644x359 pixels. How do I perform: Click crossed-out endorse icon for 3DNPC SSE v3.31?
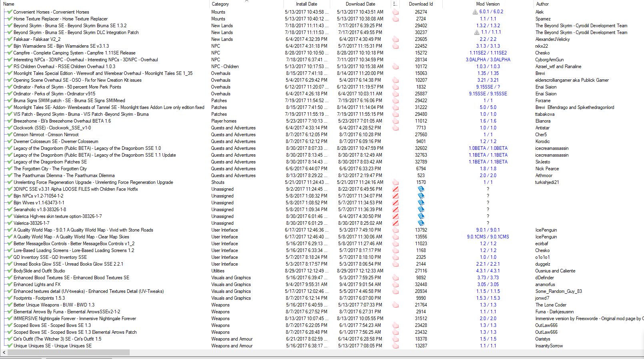(395, 189)
